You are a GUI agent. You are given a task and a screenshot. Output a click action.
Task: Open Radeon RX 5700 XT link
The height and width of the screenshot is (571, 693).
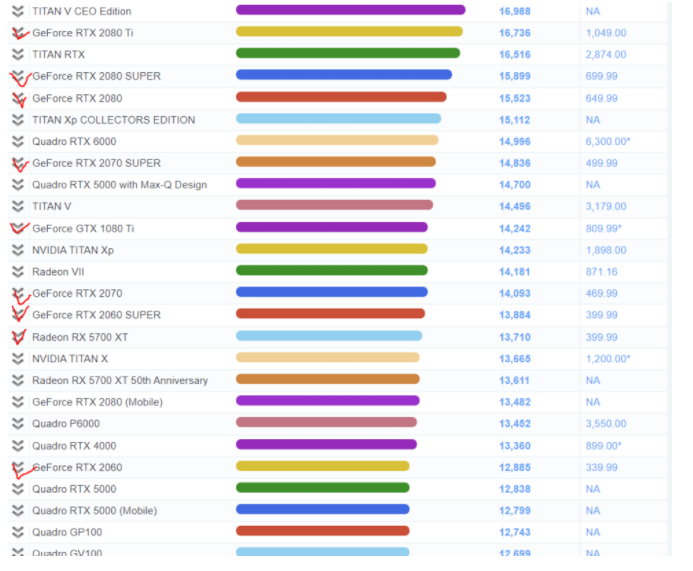tap(80, 337)
